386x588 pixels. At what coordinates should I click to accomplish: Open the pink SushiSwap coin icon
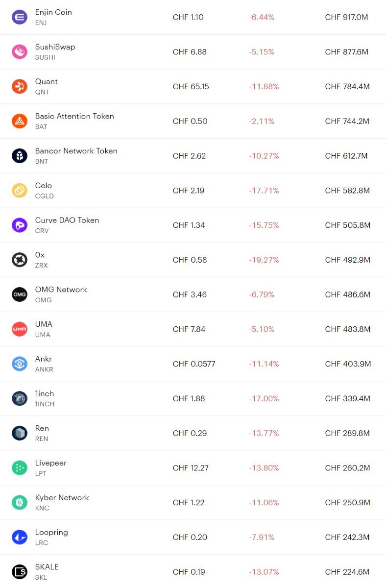click(20, 52)
